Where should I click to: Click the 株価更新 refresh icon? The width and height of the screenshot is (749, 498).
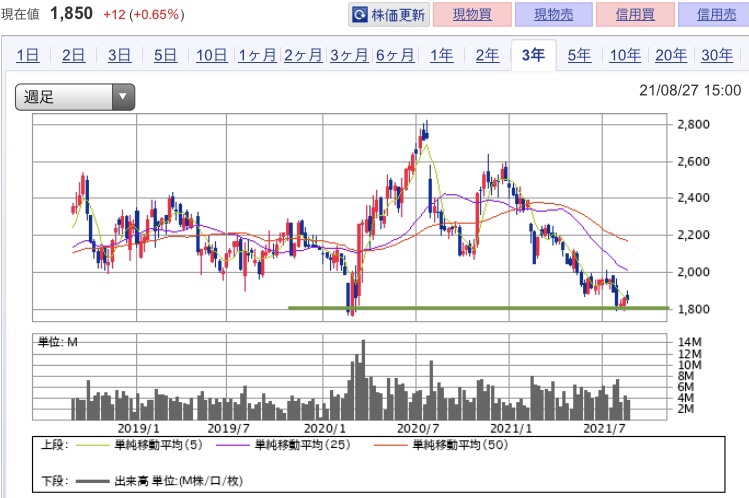[360, 15]
